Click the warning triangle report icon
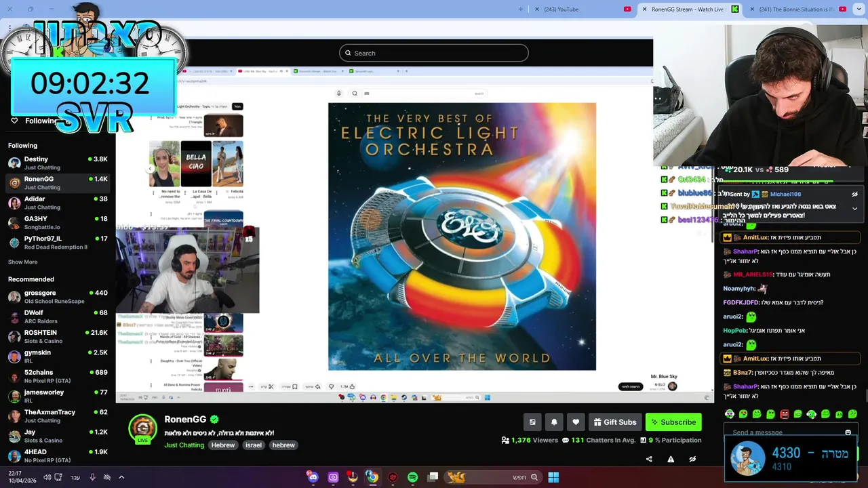 (x=671, y=459)
